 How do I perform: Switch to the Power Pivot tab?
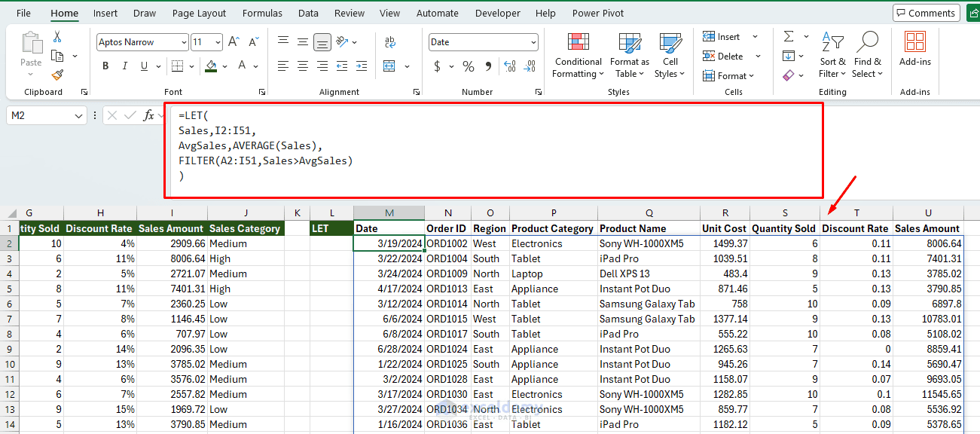coord(598,13)
